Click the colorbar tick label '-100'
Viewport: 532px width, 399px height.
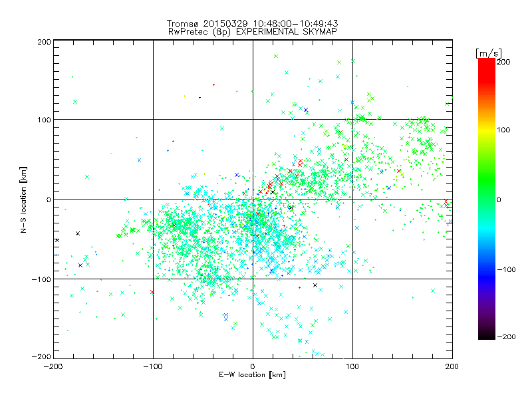506,270
